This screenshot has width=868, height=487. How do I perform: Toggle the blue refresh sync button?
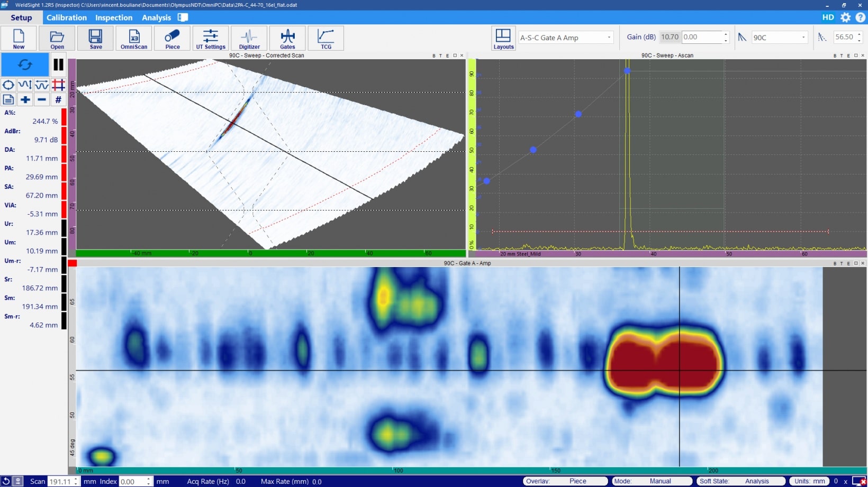coord(25,65)
